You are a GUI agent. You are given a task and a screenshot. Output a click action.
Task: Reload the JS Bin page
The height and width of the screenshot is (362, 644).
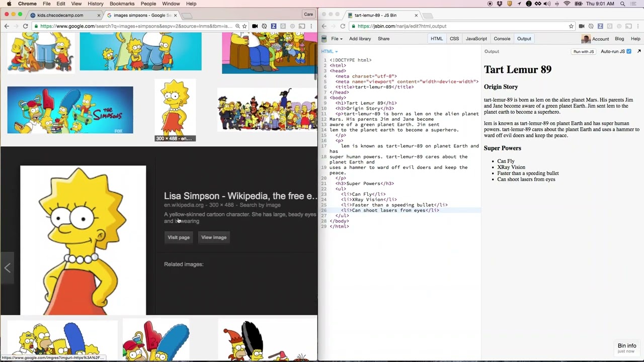pyautogui.click(x=343, y=26)
